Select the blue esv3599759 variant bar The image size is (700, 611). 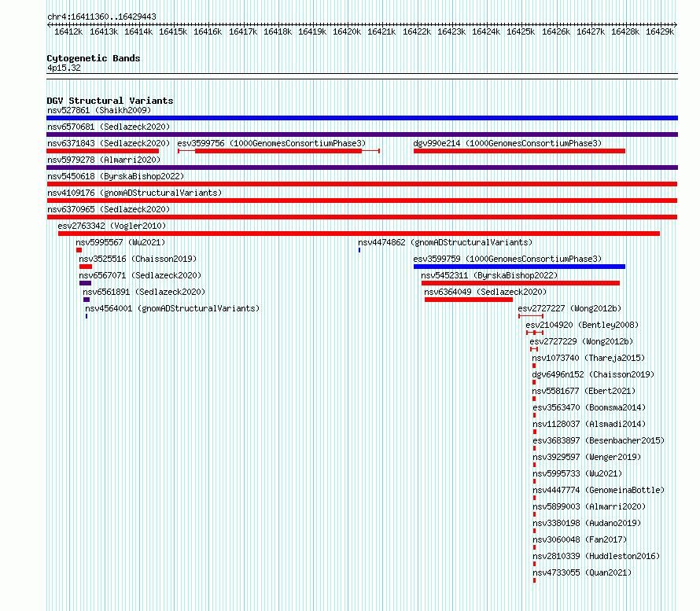click(519, 267)
